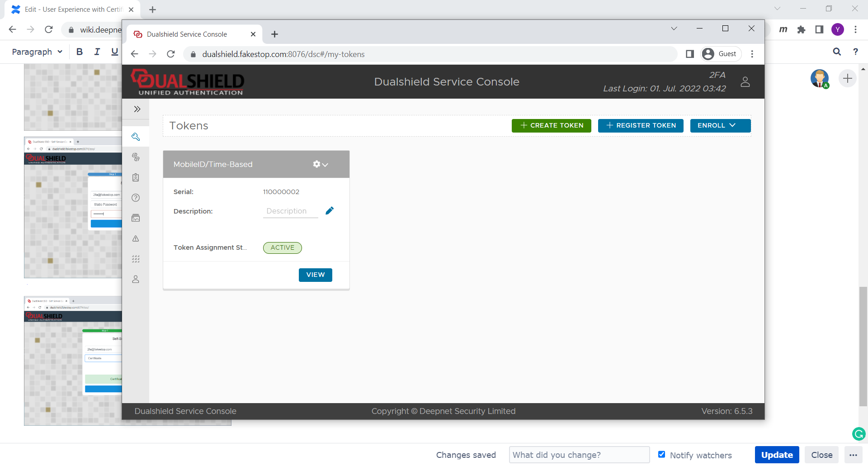
Task: Open the ID badge sidebar icon
Action: [x=136, y=177]
